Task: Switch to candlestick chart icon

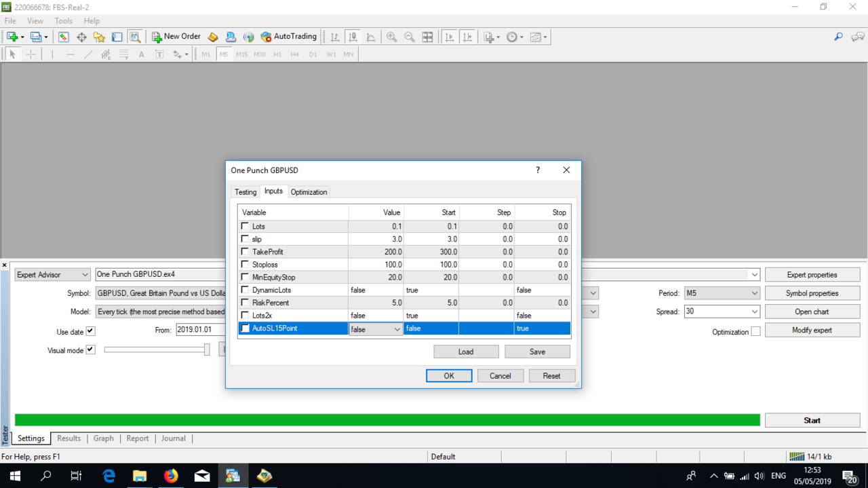Action: pyautogui.click(x=353, y=37)
